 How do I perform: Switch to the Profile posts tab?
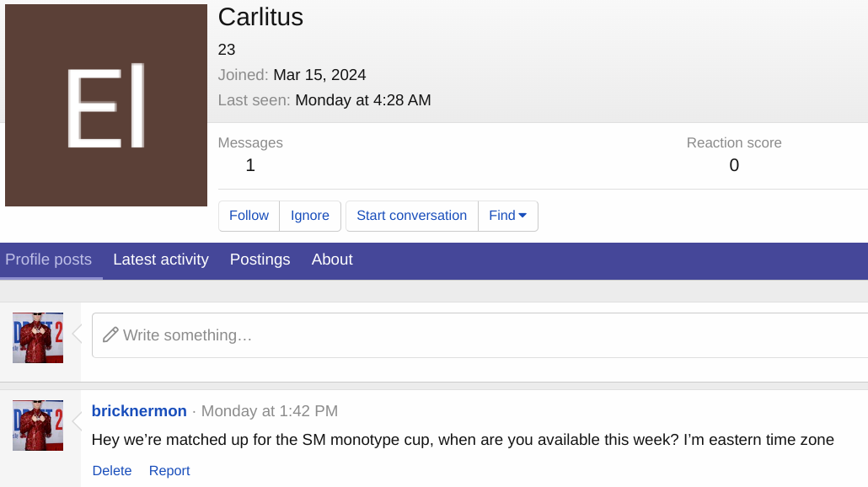(x=49, y=260)
